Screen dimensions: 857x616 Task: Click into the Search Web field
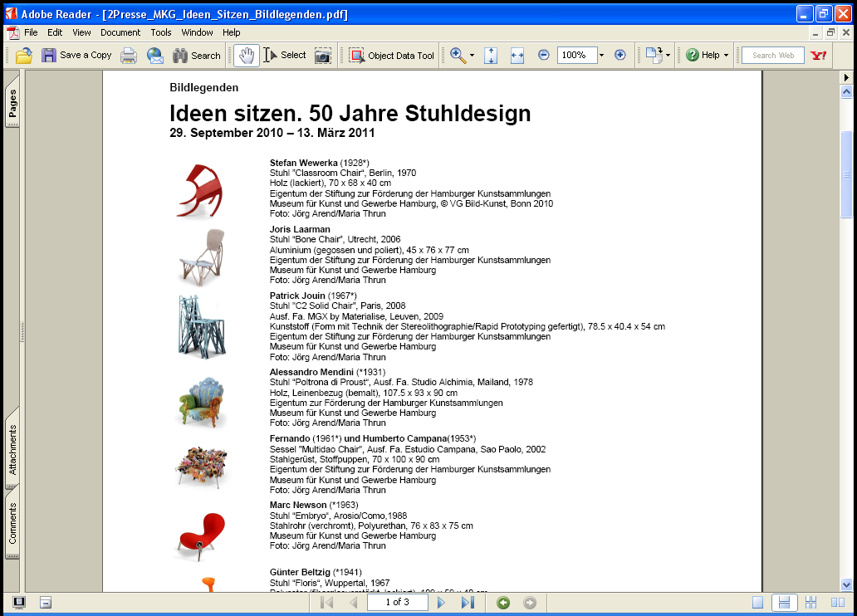pyautogui.click(x=773, y=55)
